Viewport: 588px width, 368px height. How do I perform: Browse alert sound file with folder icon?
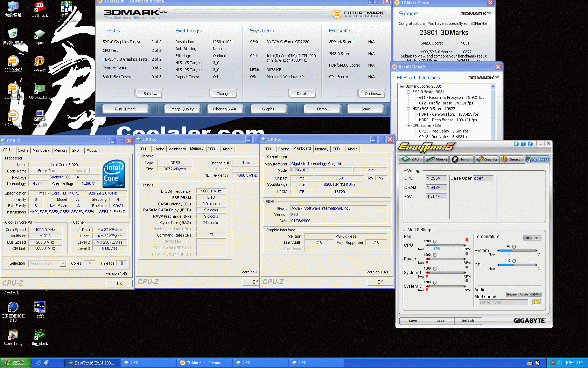pyautogui.click(x=537, y=302)
